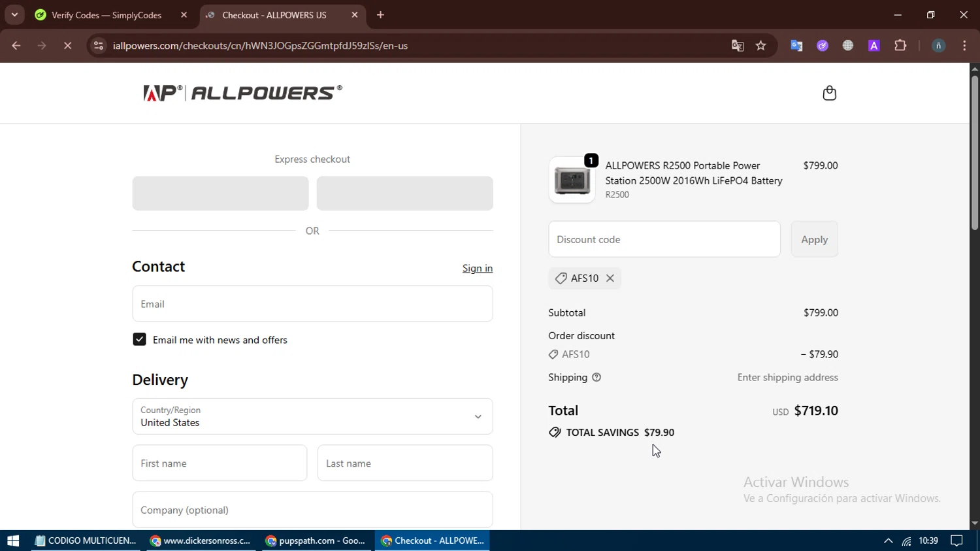
Task: Stop loading the page in browser
Action: tap(67, 46)
